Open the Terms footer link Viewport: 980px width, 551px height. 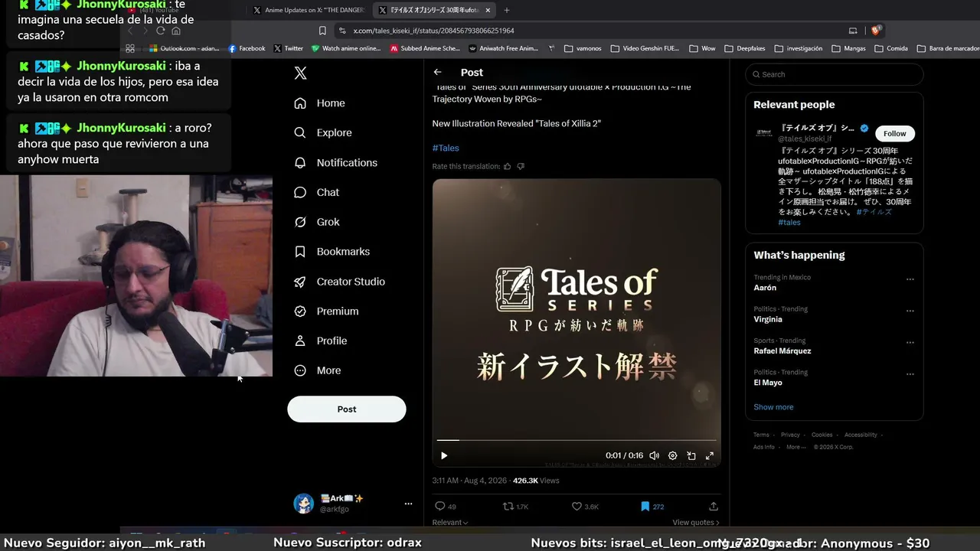coord(761,435)
